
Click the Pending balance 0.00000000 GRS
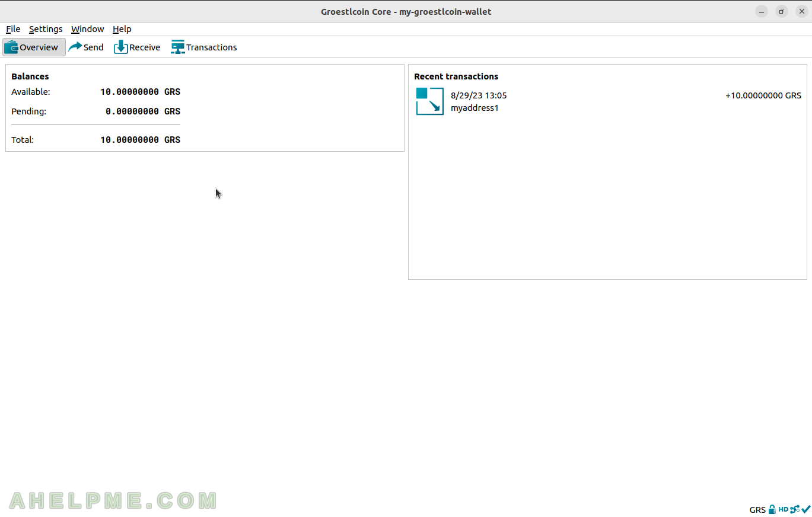pos(143,111)
